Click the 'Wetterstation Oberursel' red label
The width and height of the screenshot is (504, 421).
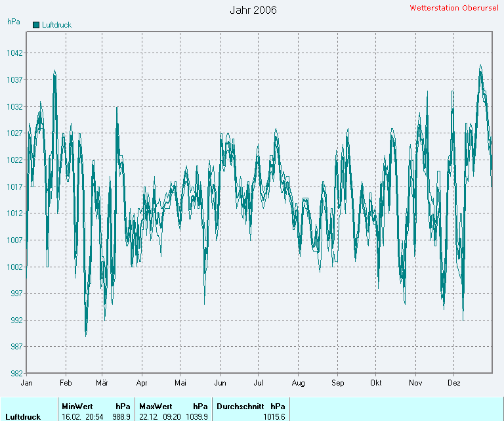(x=454, y=8)
